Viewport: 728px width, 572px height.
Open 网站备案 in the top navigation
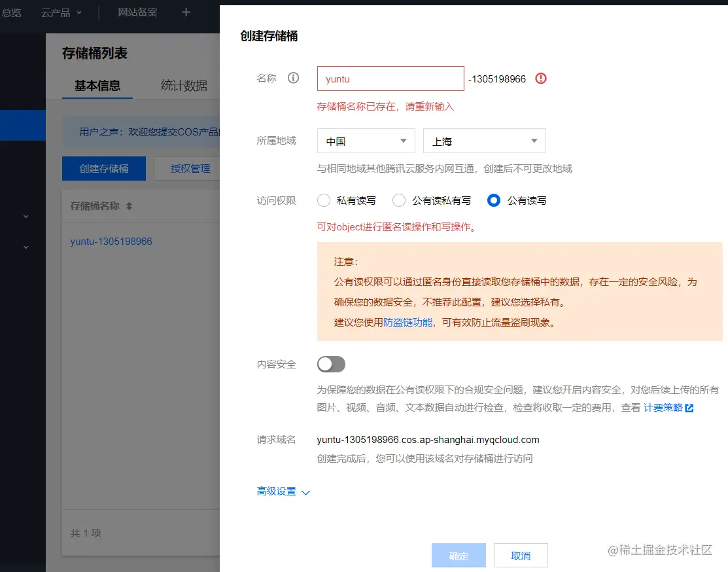[137, 12]
